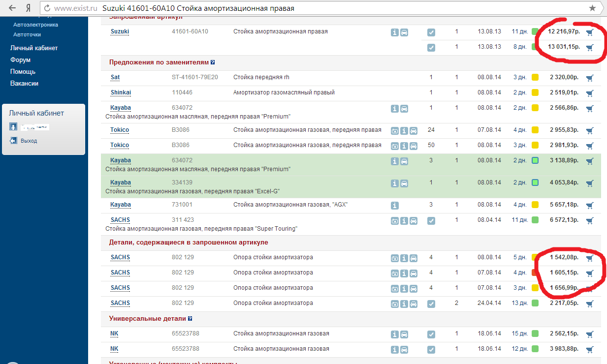The width and height of the screenshot is (607, 364).
Task: Click cart icon beside 13 031,15р. price
Action: (590, 48)
